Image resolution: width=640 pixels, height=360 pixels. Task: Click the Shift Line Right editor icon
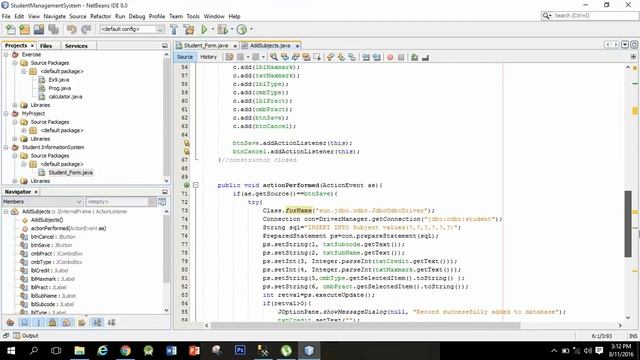click(376, 57)
